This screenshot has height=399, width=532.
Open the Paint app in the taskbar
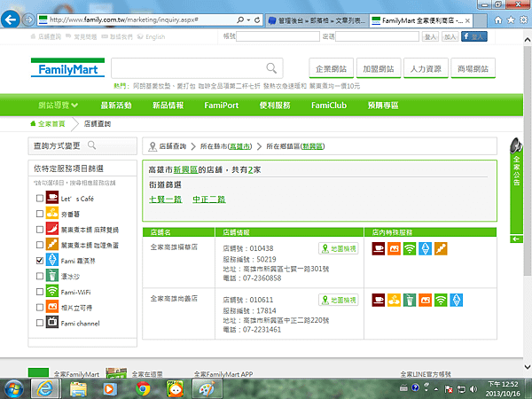[207, 389]
